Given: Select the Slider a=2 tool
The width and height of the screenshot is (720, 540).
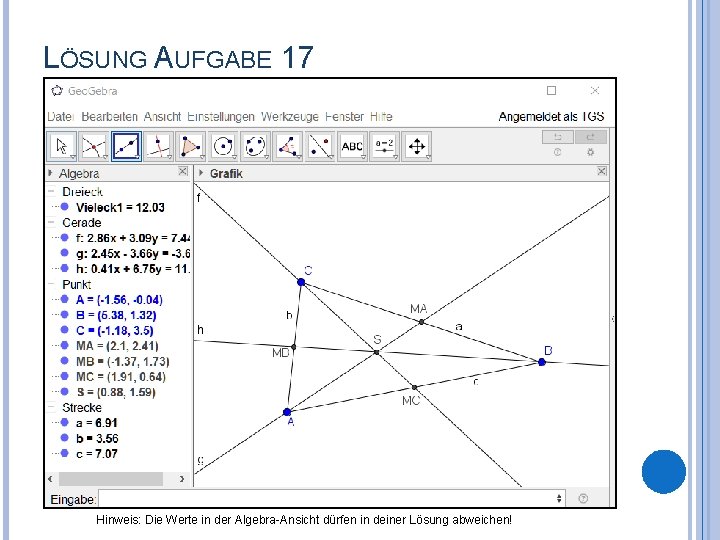Looking at the screenshot, I should point(384,146).
